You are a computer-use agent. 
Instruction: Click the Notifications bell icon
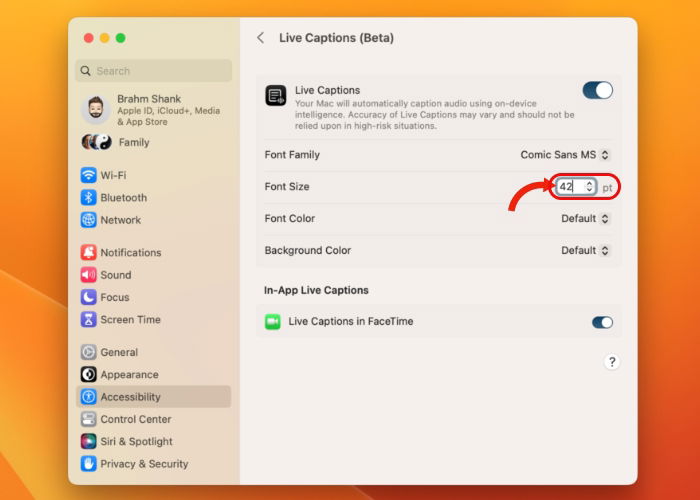point(88,252)
